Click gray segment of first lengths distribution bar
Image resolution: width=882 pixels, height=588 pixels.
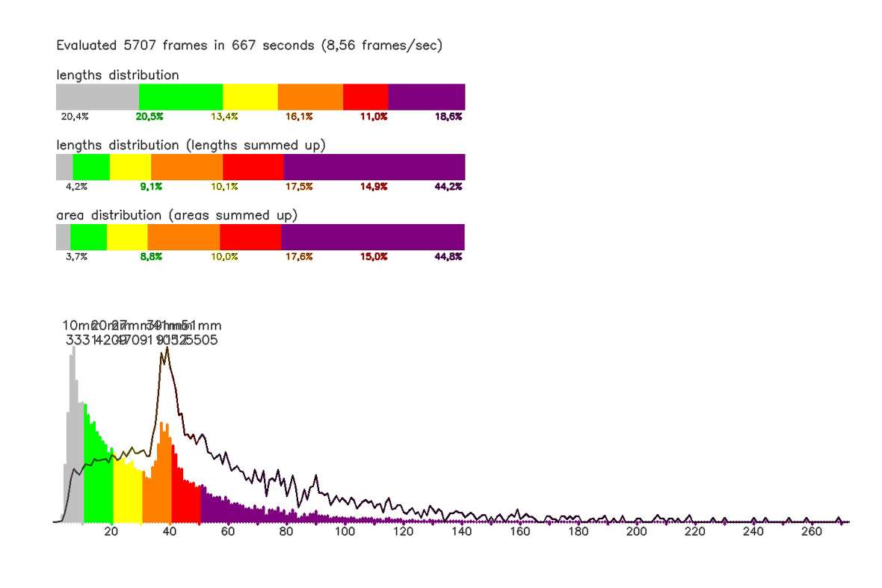97,97
